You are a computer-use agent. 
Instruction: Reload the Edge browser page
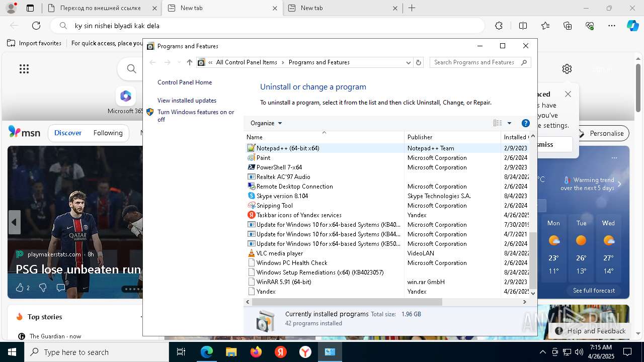[x=36, y=26]
